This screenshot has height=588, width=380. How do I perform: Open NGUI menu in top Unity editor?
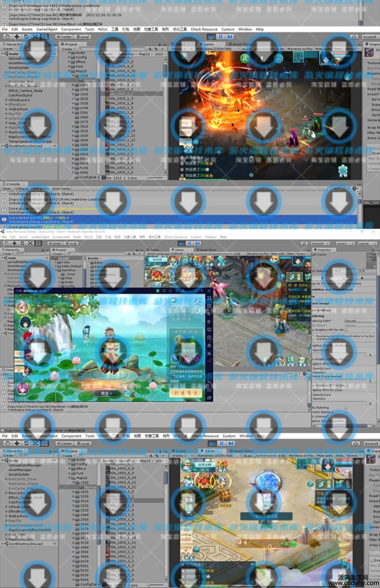[x=103, y=29]
